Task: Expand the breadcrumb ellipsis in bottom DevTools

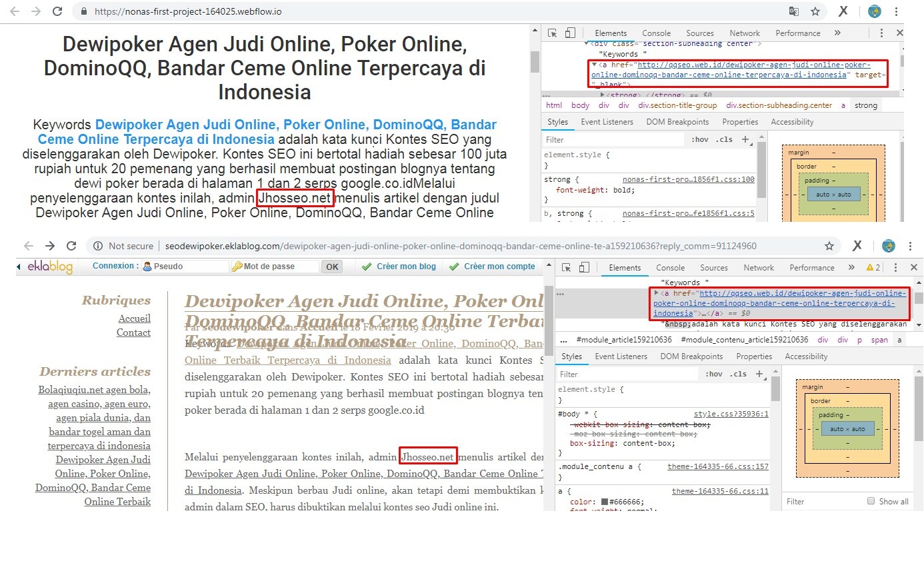Action: click(x=563, y=339)
